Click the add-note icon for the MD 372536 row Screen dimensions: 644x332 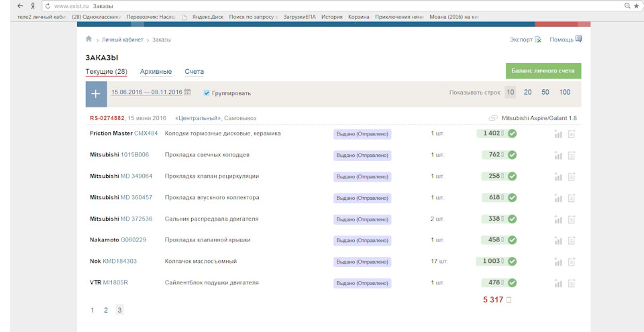click(x=572, y=219)
